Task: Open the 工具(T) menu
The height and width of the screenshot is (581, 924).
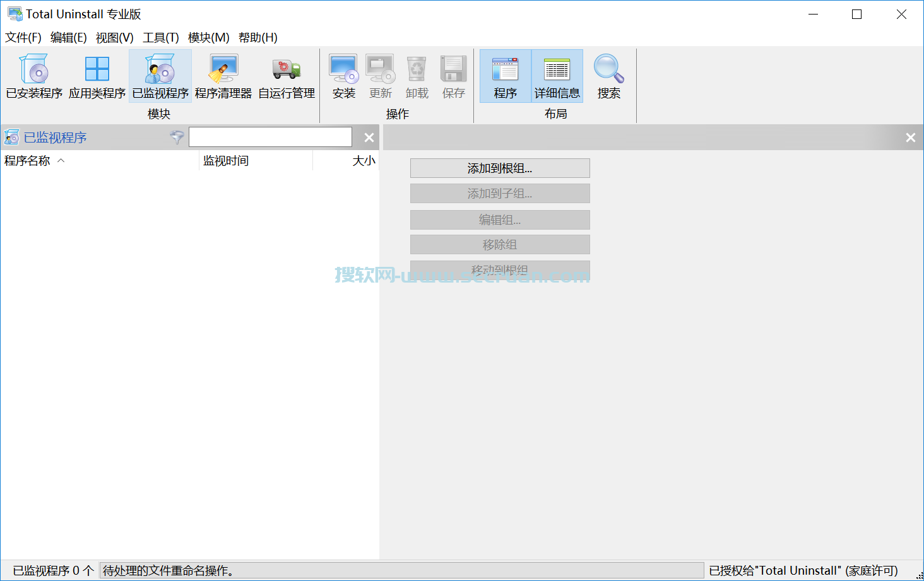Action: coord(161,38)
